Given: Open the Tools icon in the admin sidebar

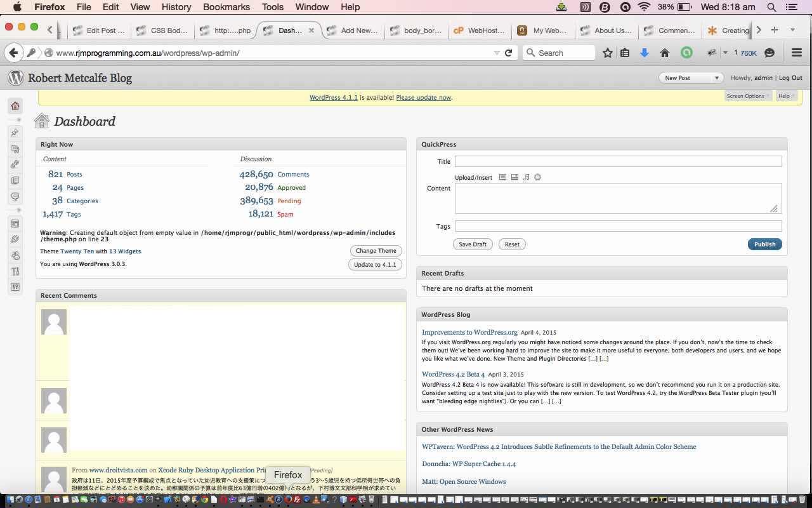Looking at the screenshot, I should pos(15,271).
